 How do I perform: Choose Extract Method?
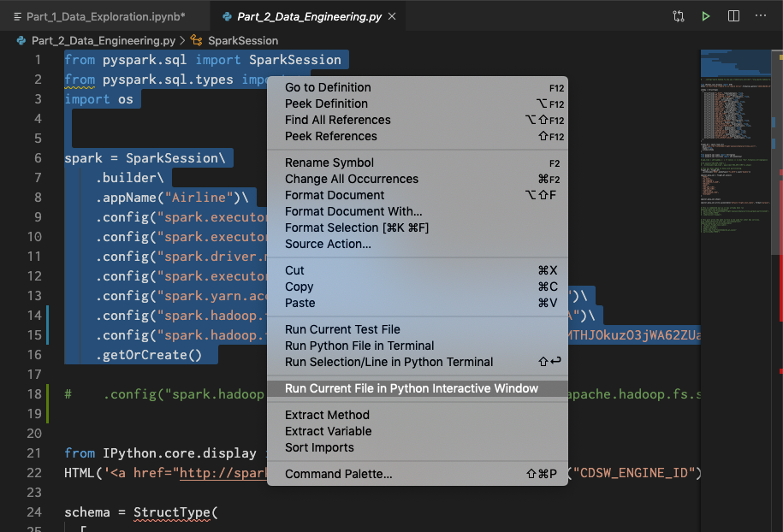coord(418,415)
